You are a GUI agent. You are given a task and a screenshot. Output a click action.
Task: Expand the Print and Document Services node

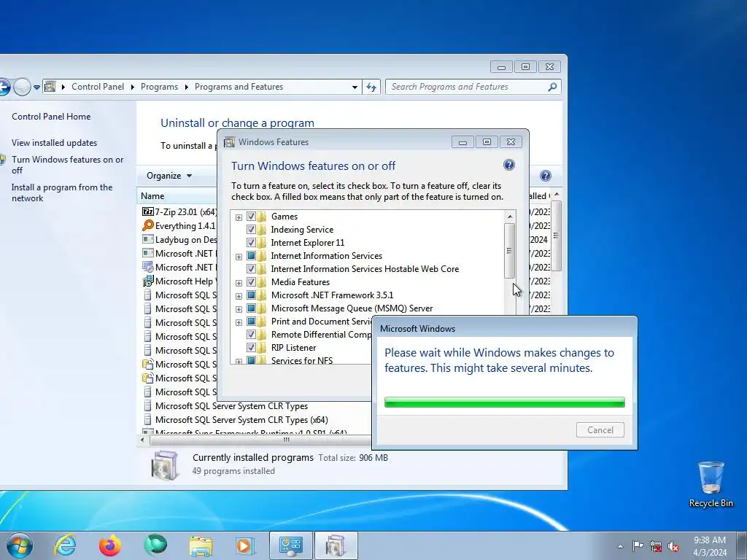tap(239, 322)
